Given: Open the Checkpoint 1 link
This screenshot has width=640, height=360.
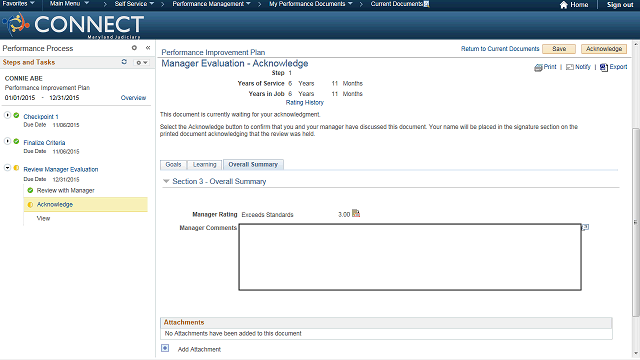Looking at the screenshot, I should pyautogui.click(x=41, y=116).
